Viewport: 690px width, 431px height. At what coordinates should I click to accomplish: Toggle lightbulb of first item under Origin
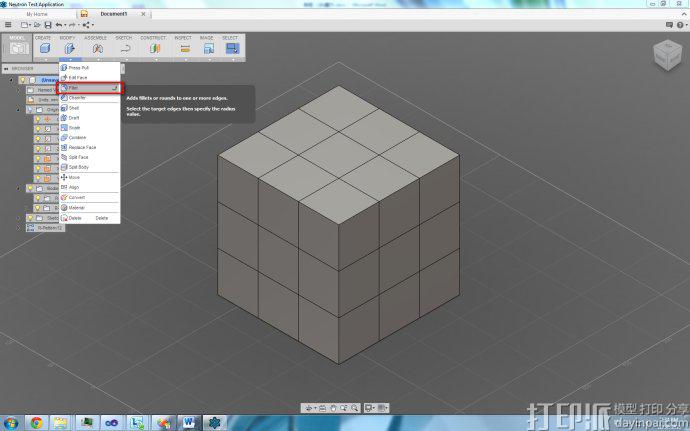tap(38, 119)
